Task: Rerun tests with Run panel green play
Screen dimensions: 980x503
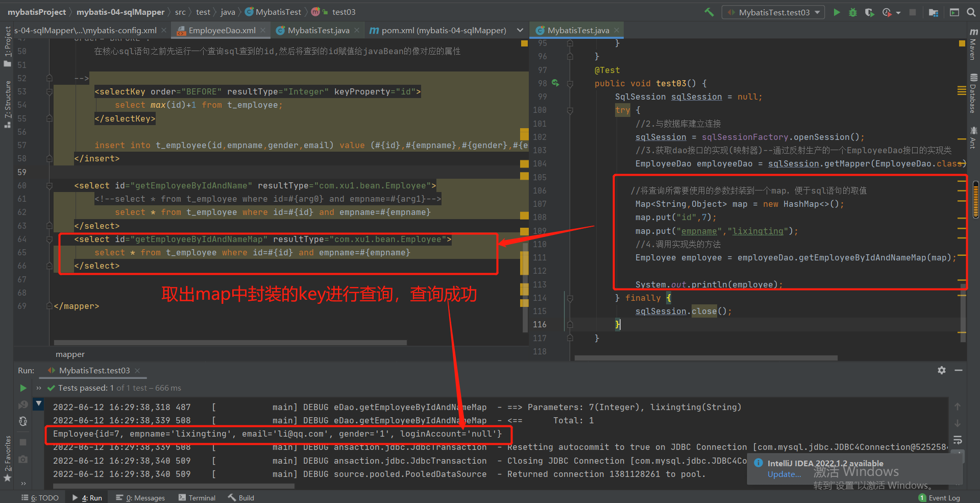Action: (23, 388)
